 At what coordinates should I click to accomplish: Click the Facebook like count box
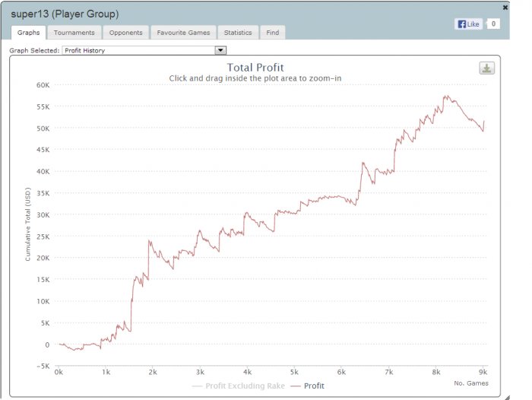pos(493,24)
